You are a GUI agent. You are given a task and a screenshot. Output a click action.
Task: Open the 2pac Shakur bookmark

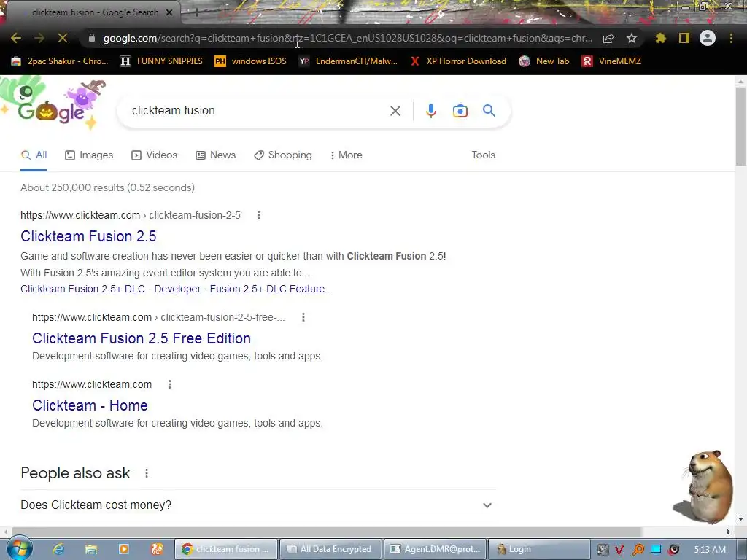click(x=60, y=61)
